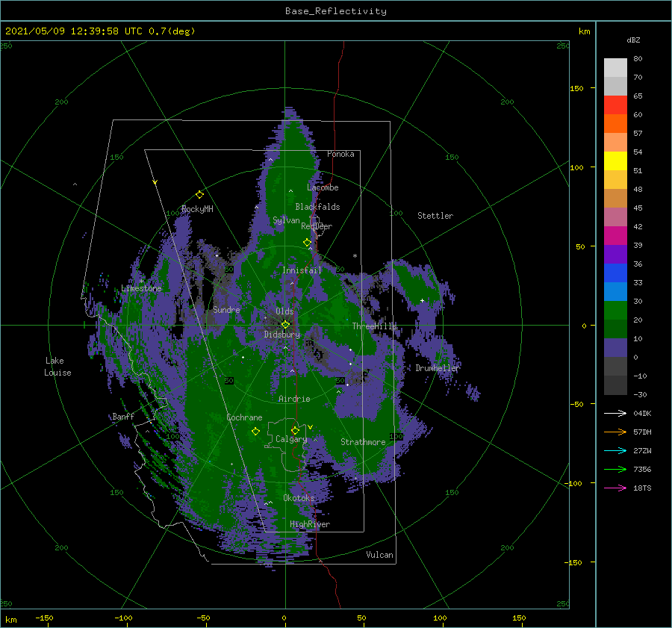Click the Sundre town label
672x628 pixels.
pos(226,309)
